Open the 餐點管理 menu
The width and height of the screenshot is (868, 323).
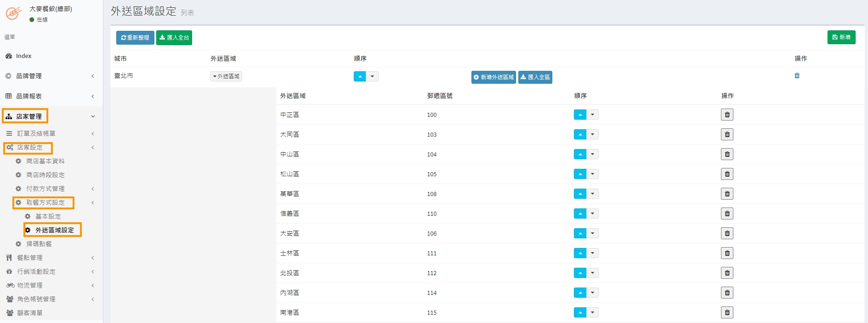click(x=30, y=258)
